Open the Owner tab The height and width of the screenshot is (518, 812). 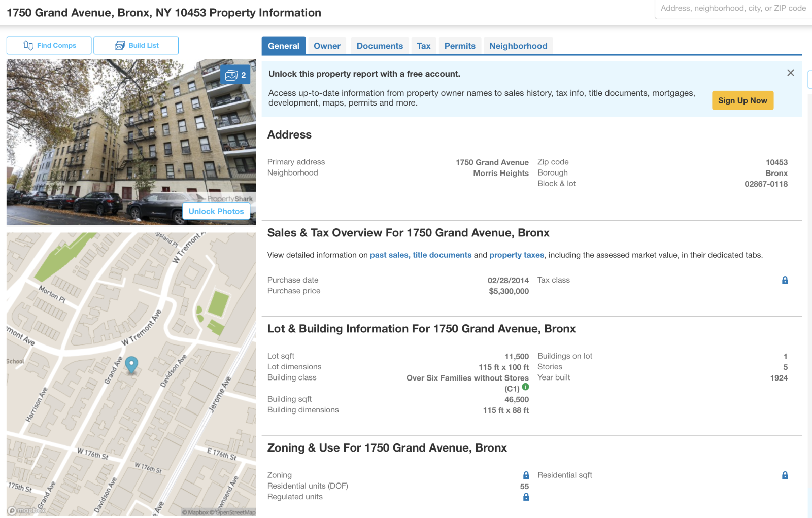[327, 46]
